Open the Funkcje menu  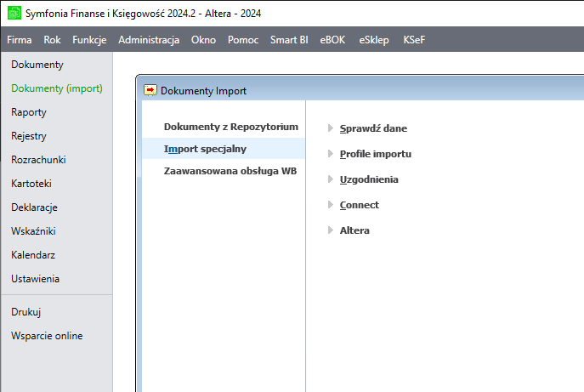pyautogui.click(x=89, y=40)
